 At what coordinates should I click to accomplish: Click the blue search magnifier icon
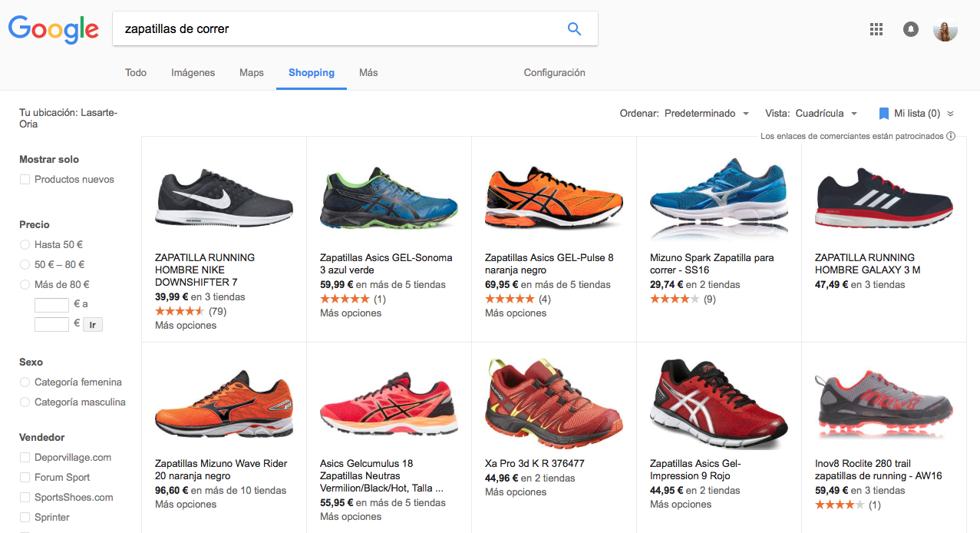(574, 29)
